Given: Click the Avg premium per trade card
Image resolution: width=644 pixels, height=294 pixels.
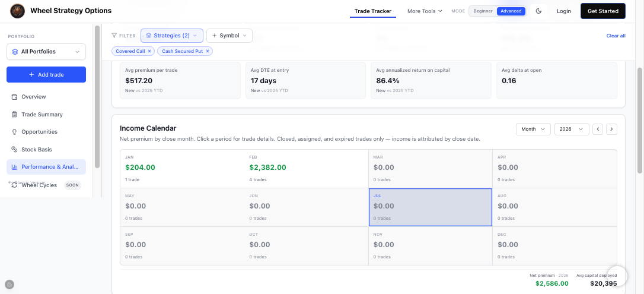Looking at the screenshot, I should (x=180, y=81).
